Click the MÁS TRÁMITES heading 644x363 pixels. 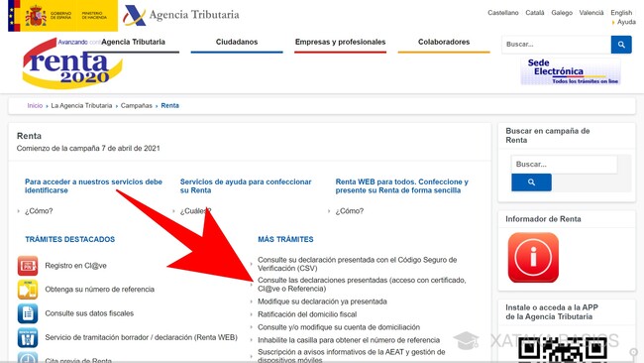[285, 239]
